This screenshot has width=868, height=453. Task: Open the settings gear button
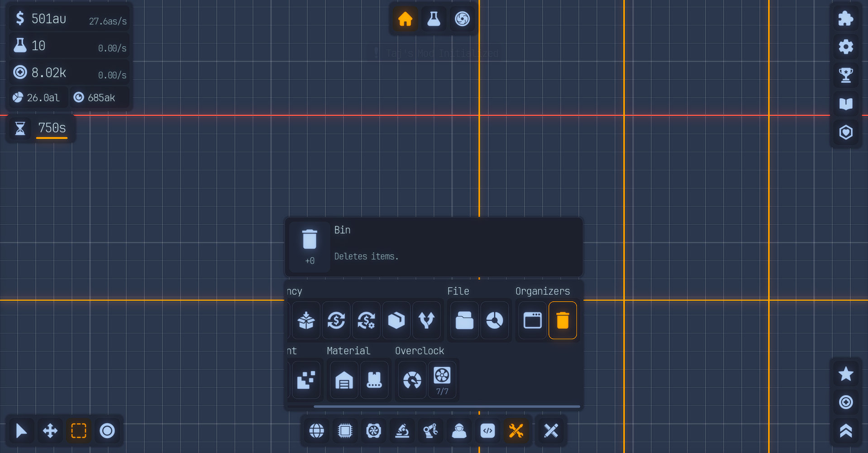(845, 47)
